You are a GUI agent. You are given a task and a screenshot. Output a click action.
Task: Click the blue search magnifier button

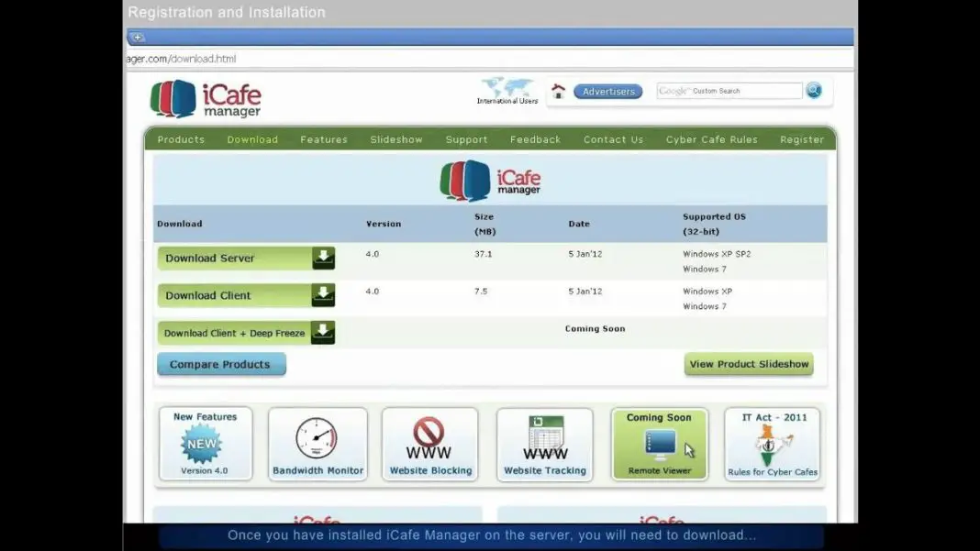(814, 91)
